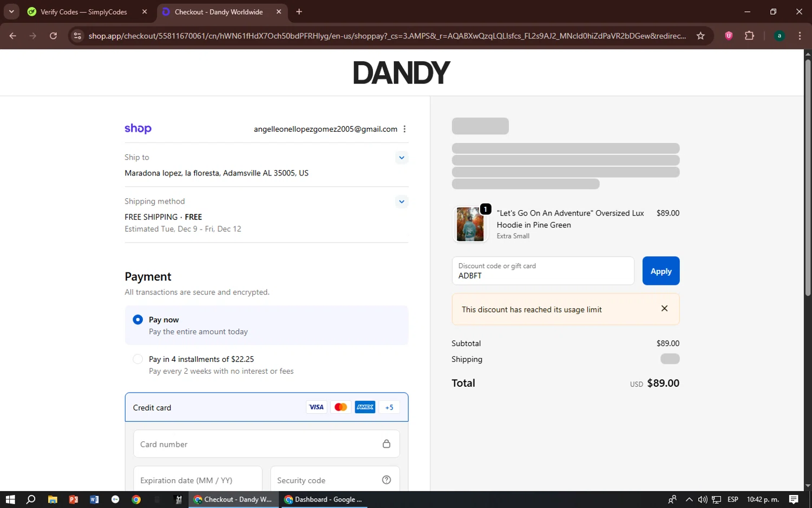Open the Windows Start menu
812x508 pixels.
(x=10, y=499)
